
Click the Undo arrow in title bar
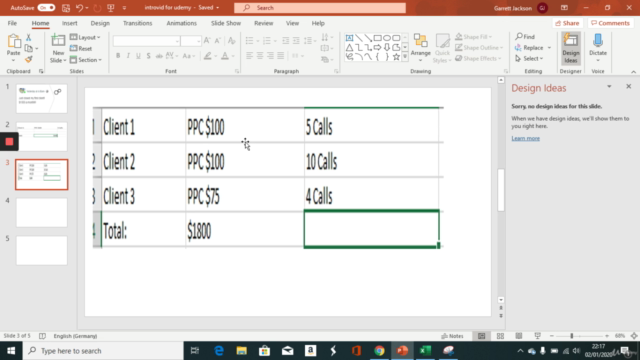coord(80,8)
